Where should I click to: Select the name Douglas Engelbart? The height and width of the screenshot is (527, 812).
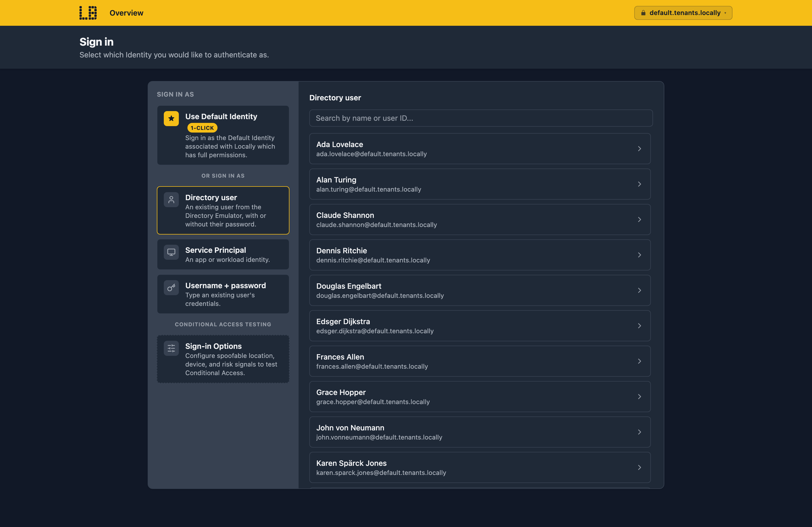(349, 286)
